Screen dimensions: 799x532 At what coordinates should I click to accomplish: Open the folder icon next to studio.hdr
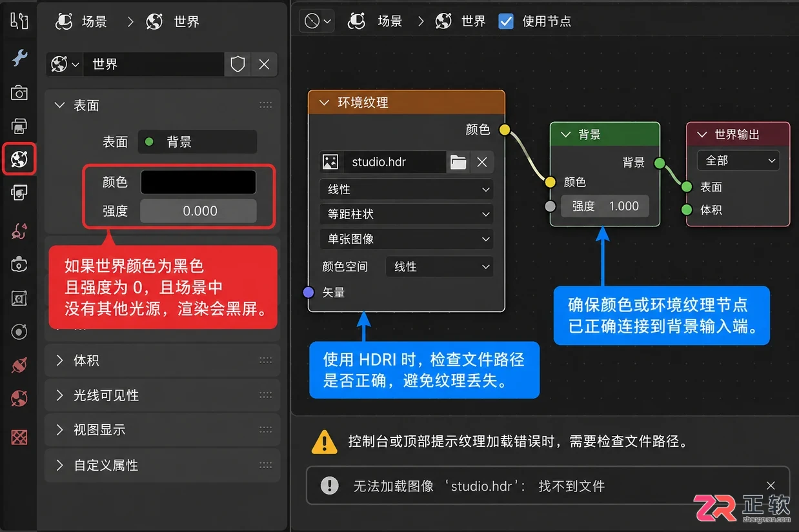458,162
